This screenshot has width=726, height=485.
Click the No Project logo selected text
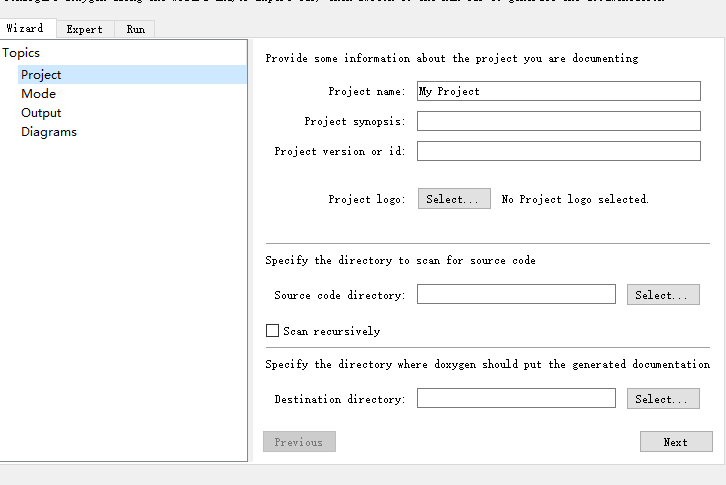(575, 199)
